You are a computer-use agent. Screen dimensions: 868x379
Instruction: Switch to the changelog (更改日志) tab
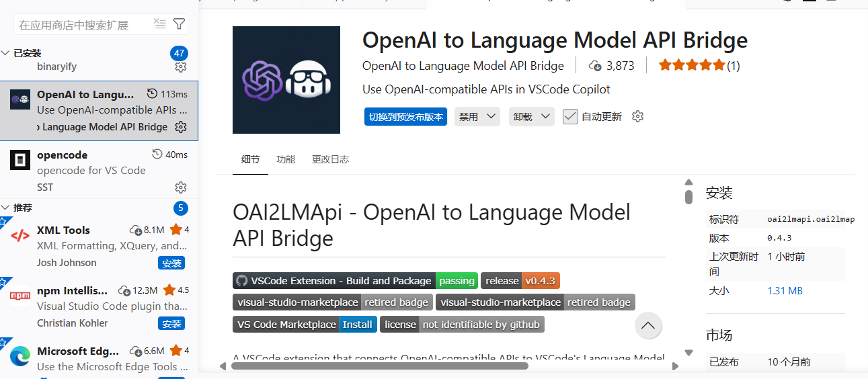(x=330, y=159)
